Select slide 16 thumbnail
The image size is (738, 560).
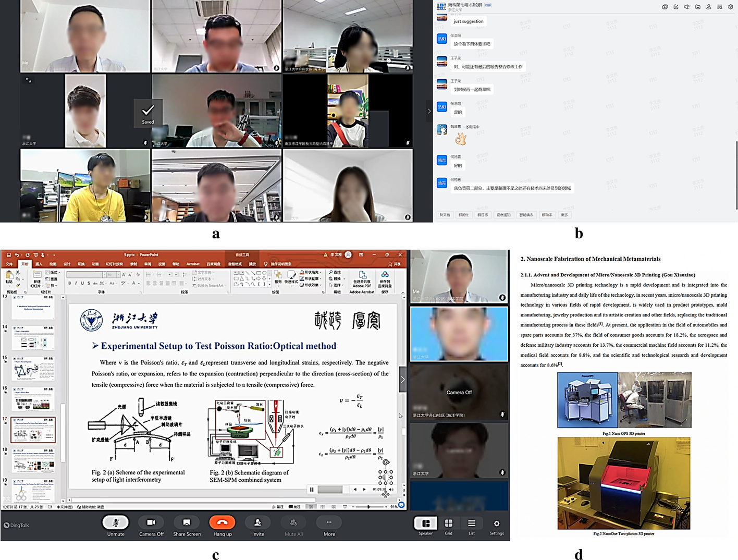point(33,399)
